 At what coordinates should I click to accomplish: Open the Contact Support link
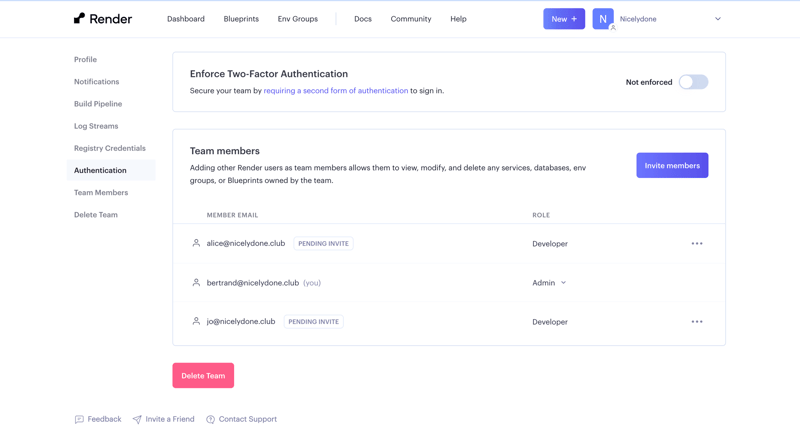pyautogui.click(x=247, y=419)
